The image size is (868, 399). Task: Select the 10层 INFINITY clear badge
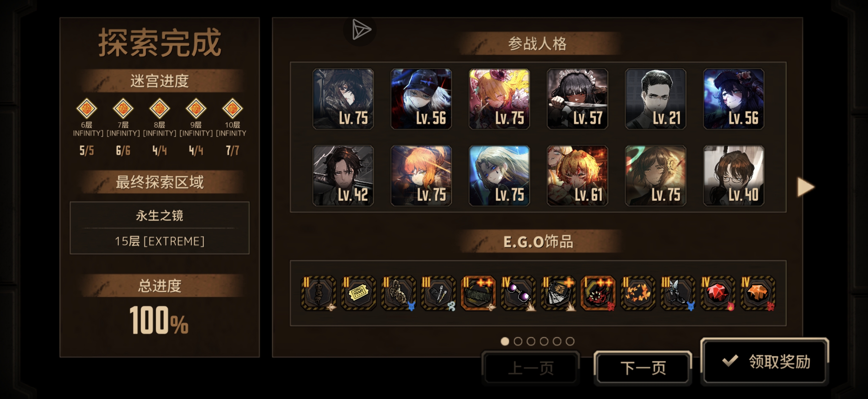tap(232, 108)
